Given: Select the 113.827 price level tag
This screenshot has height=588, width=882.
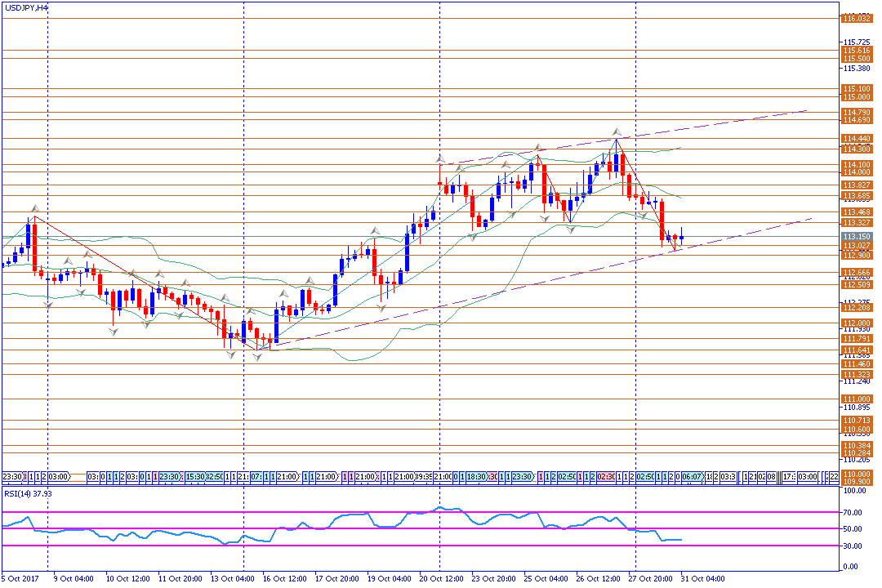Looking at the screenshot, I should [857, 185].
